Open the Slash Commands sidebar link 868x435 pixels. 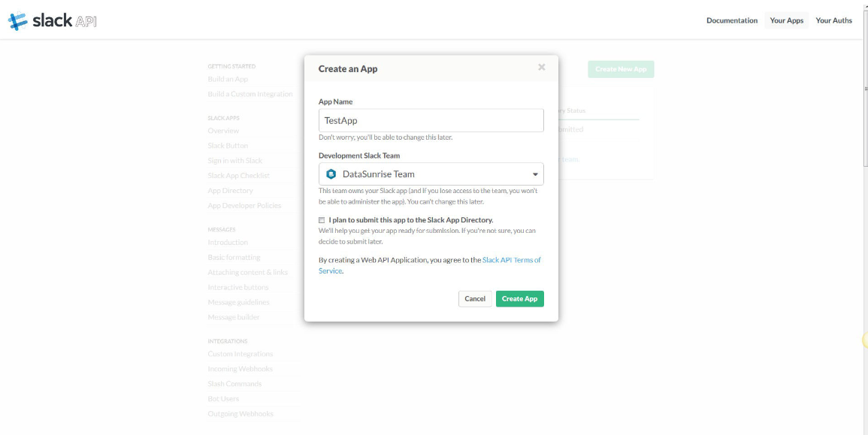pyautogui.click(x=234, y=383)
